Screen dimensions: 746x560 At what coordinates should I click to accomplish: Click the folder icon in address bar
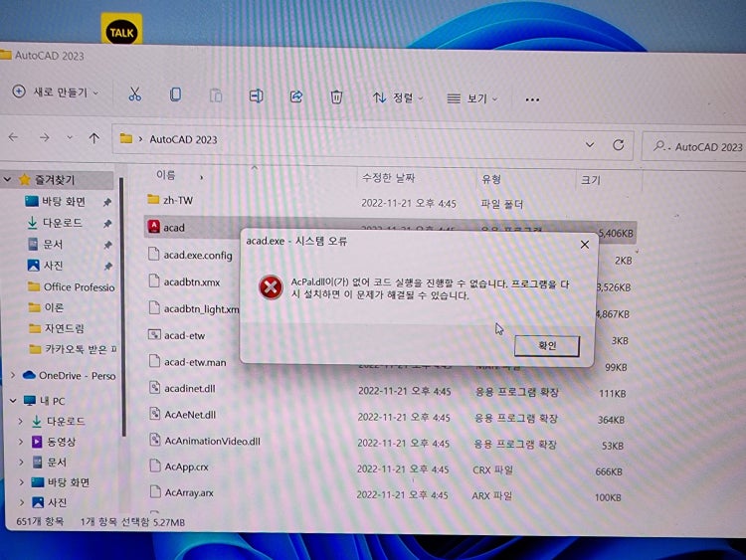tap(126, 138)
